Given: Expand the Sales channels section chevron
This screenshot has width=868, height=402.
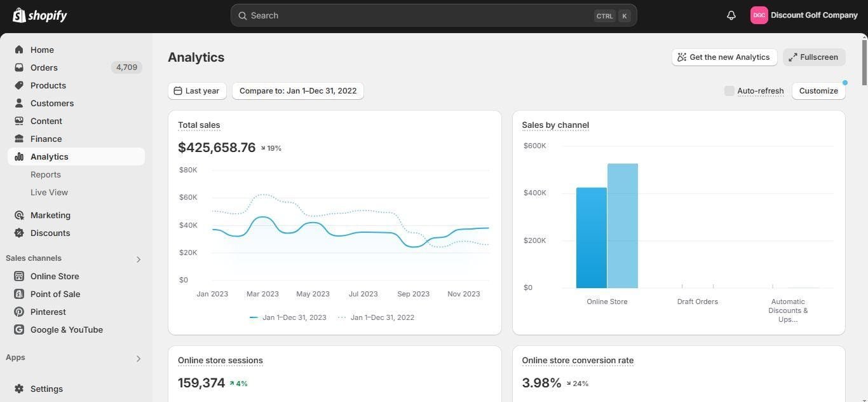Looking at the screenshot, I should [139, 259].
